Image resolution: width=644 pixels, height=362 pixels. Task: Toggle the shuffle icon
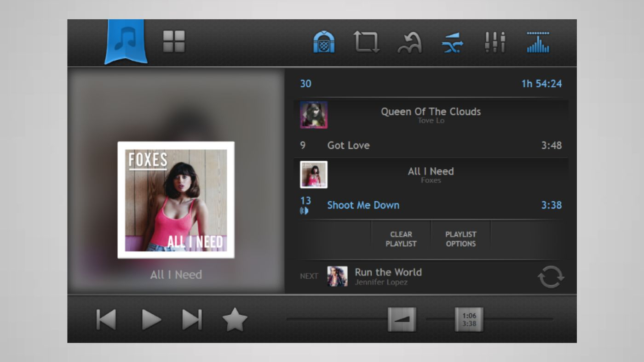[x=453, y=43]
